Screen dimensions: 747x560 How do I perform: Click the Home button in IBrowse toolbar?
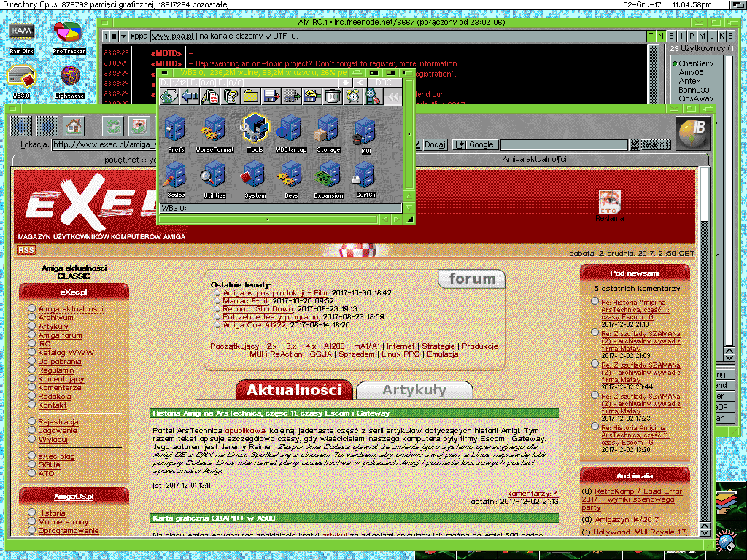(74, 126)
